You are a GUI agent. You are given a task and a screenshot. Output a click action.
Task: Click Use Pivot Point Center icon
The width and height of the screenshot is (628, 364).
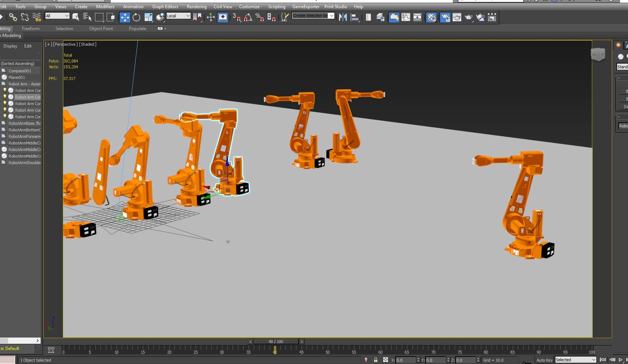coord(197,17)
